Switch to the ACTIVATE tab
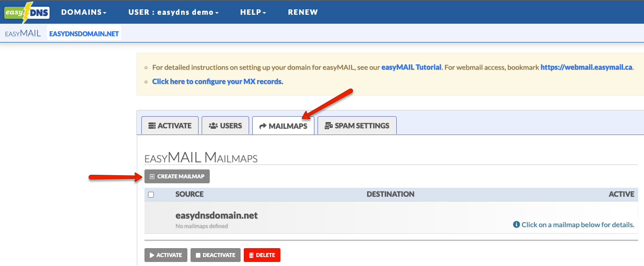 170,126
